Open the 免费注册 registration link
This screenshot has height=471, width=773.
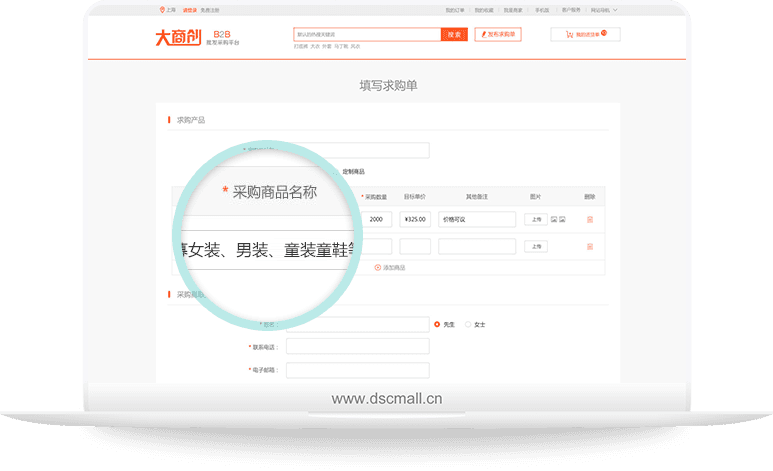click(210, 10)
